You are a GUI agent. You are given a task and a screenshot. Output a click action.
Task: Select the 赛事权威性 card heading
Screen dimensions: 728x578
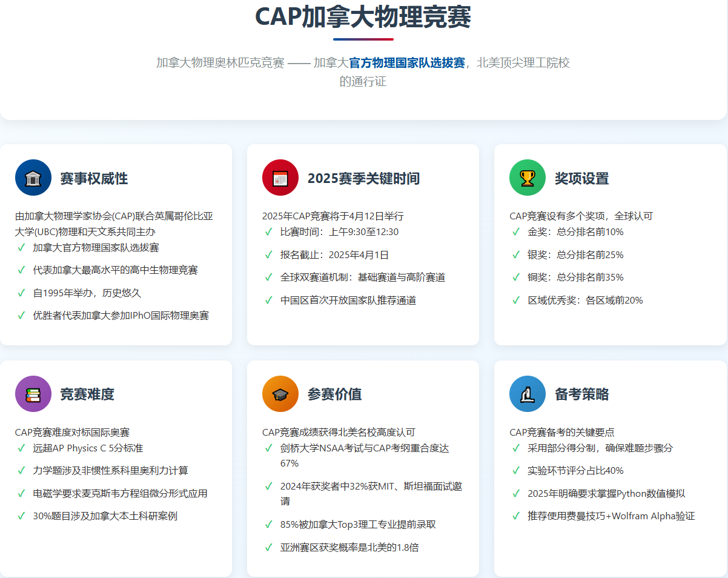click(x=94, y=178)
